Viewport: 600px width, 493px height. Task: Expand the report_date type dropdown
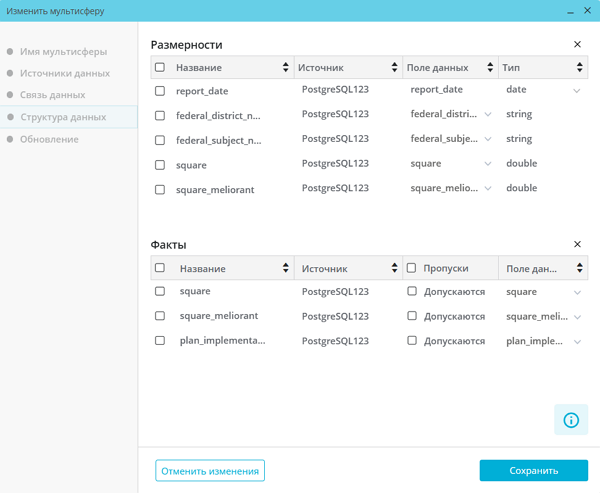pyautogui.click(x=577, y=91)
